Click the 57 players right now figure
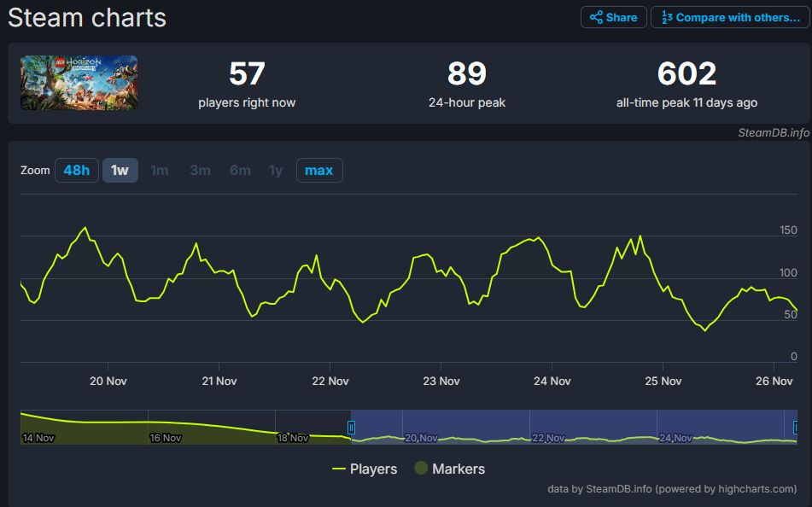This screenshot has height=507, width=812. pyautogui.click(x=247, y=75)
